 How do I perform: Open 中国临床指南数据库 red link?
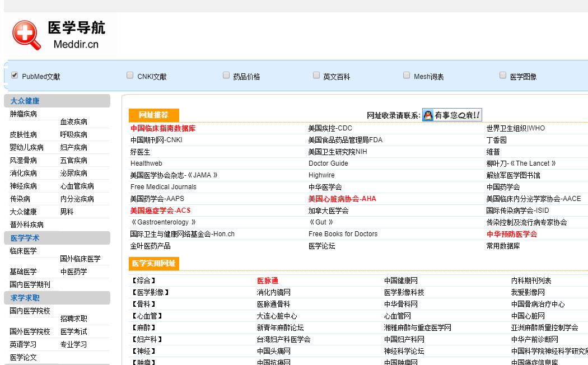(x=163, y=128)
